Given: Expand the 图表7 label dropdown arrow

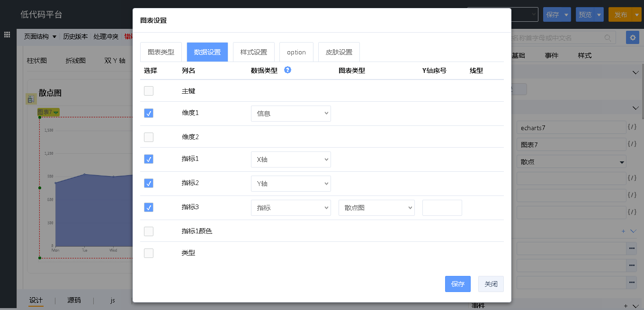Looking at the screenshot, I should pyautogui.click(x=56, y=112).
